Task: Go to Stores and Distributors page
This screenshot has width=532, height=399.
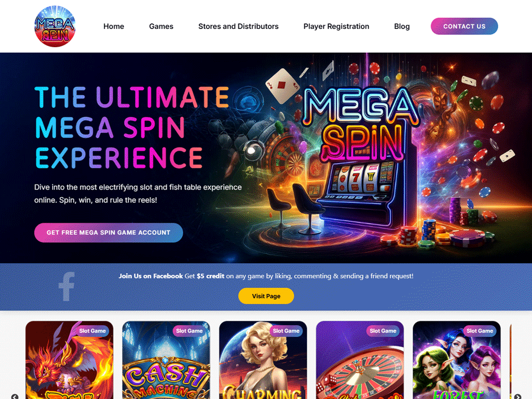Action: point(238,26)
